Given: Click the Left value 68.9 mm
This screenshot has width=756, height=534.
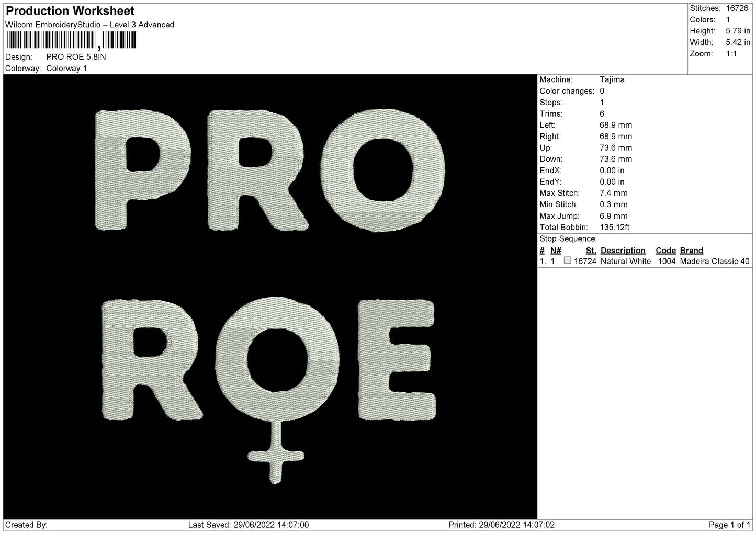Looking at the screenshot, I should click(x=616, y=125).
